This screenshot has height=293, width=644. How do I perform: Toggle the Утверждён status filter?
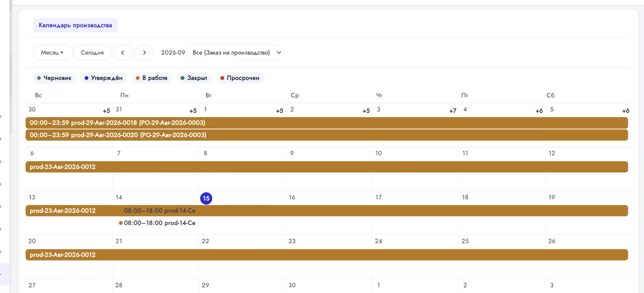point(103,78)
